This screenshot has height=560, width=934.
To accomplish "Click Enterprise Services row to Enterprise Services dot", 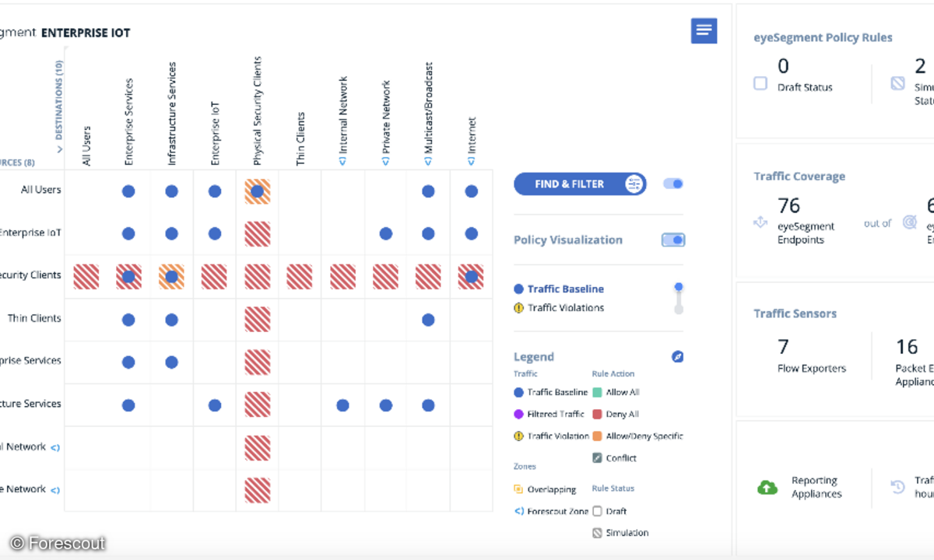I will pyautogui.click(x=129, y=362).
